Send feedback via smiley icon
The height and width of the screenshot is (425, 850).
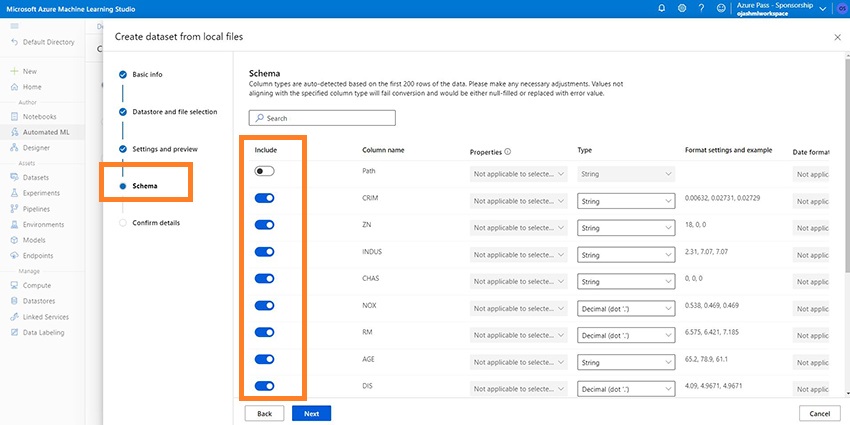pyautogui.click(x=722, y=8)
